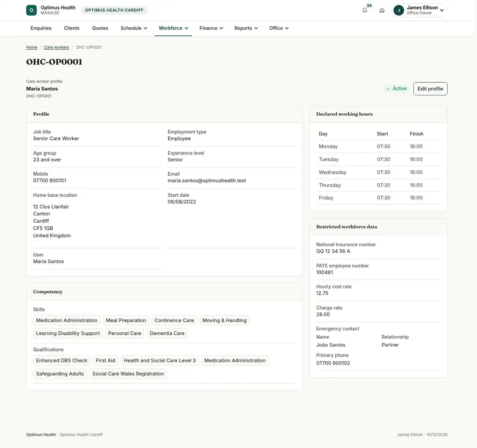This screenshot has width=477, height=448.
Task: Click the Safeguarding Adults qualification tag
Action: pos(60,374)
